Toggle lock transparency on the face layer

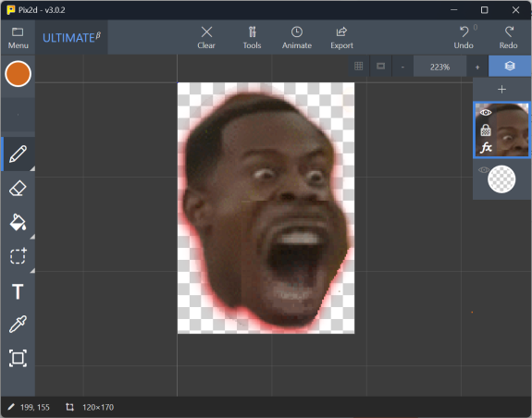(x=486, y=129)
